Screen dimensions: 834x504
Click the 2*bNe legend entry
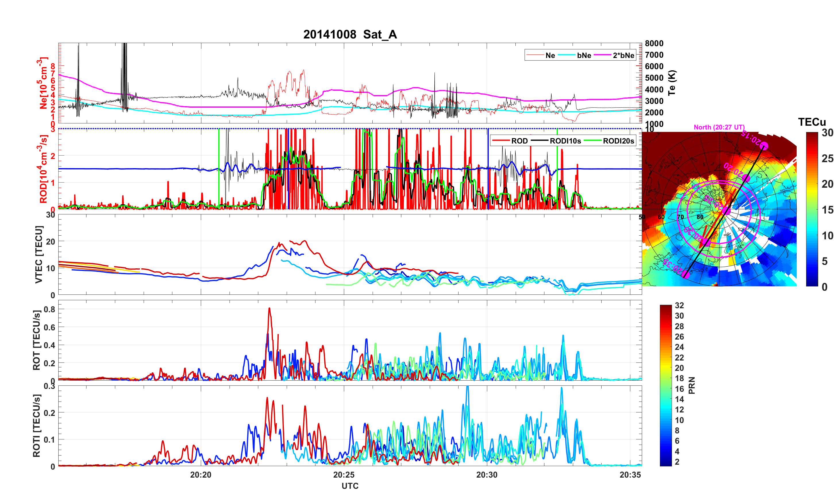pos(623,55)
